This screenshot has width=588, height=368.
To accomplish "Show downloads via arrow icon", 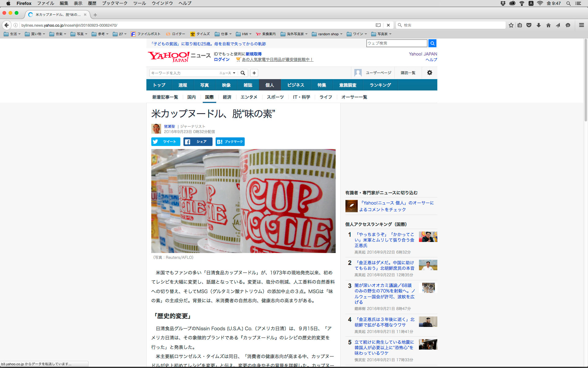I will tap(538, 25).
